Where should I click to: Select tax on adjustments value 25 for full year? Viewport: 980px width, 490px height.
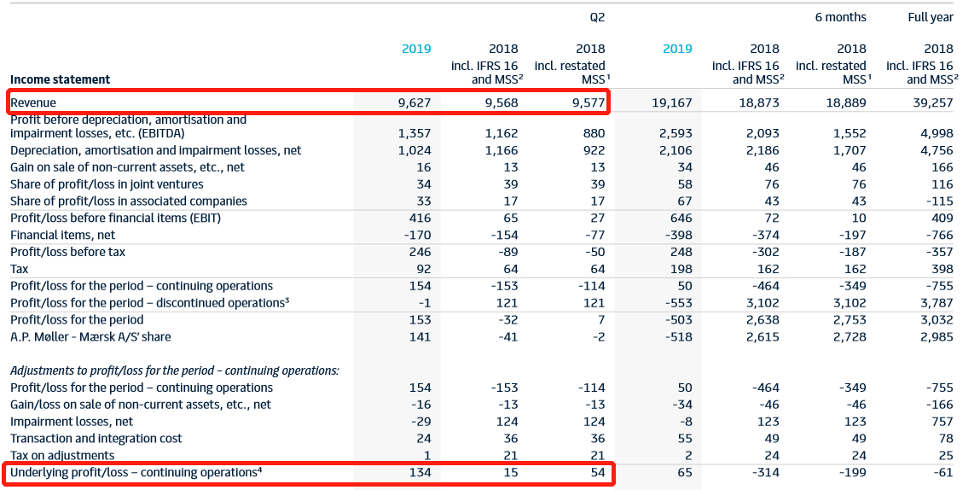click(946, 455)
